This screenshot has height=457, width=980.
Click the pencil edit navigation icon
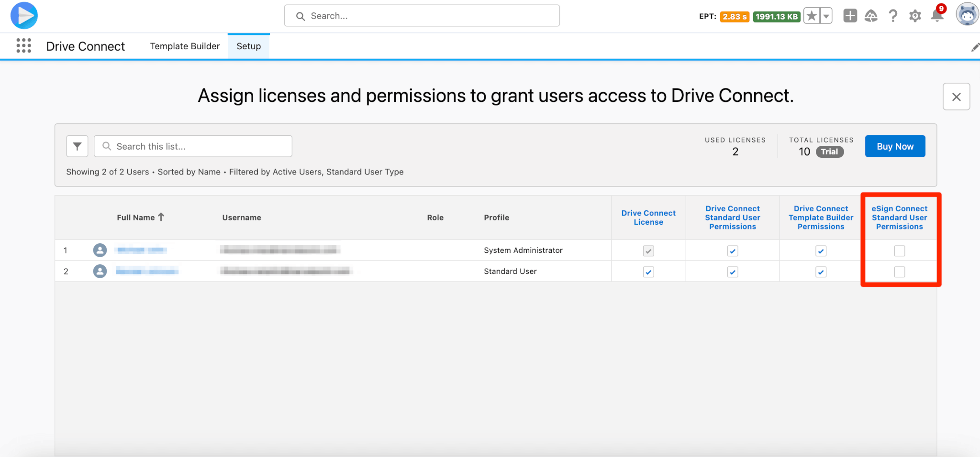point(975,47)
